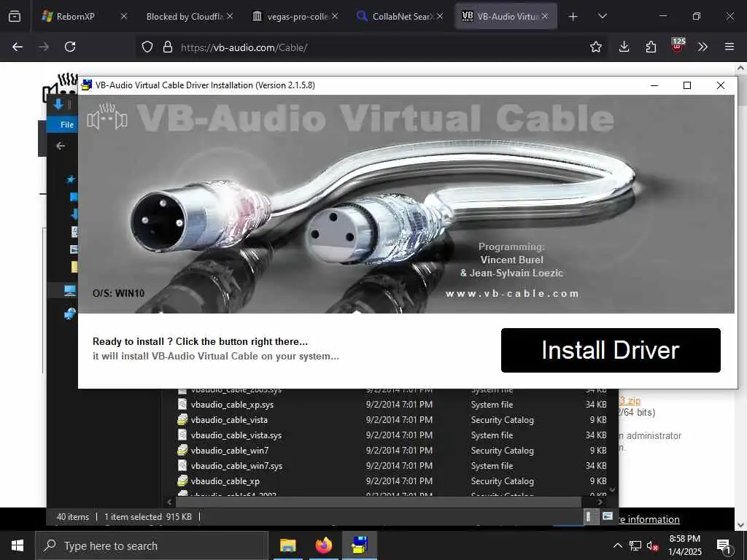Click the zip download link on webpage
This screenshot has width=747, height=560.
[630, 400]
